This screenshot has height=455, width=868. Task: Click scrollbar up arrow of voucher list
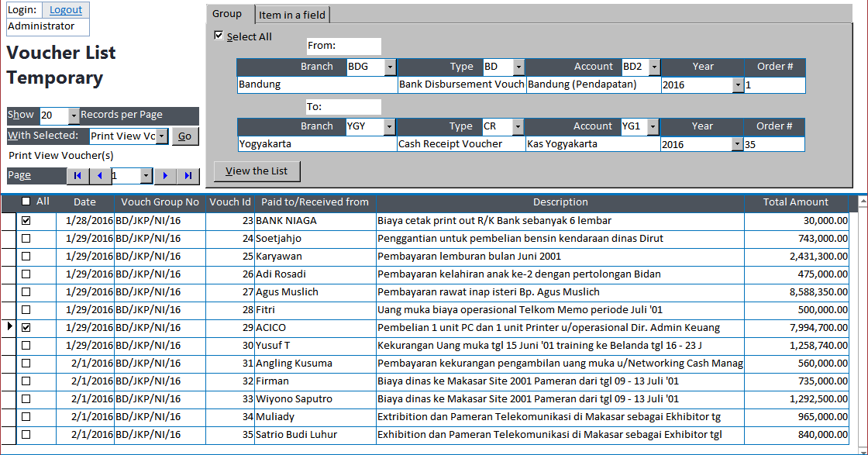tap(863, 202)
